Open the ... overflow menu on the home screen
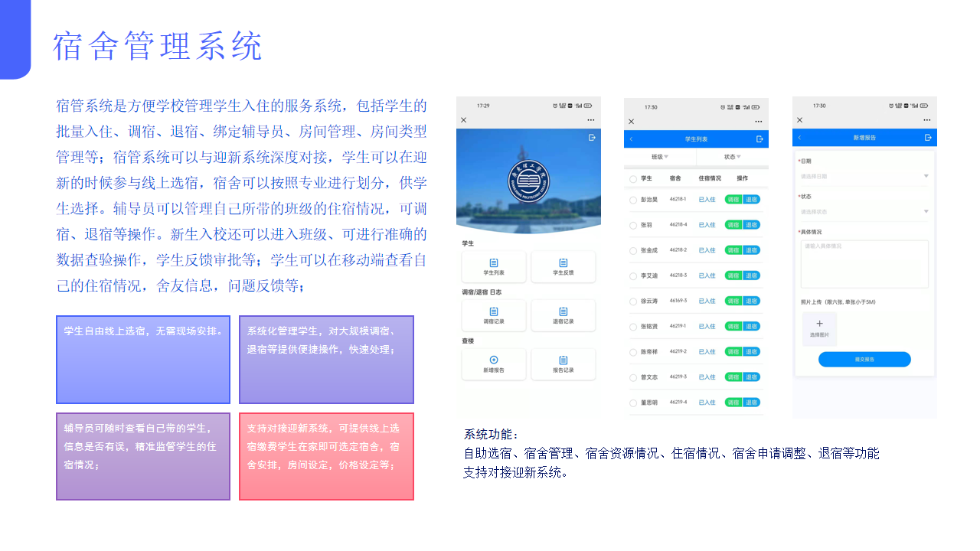The image size is (980, 551). pyautogui.click(x=590, y=120)
